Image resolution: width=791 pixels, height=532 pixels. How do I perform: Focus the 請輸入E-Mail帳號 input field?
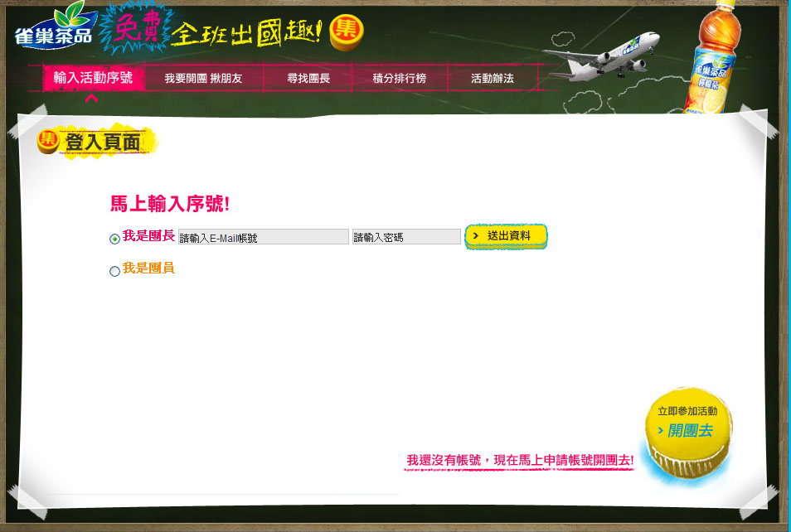(x=263, y=237)
